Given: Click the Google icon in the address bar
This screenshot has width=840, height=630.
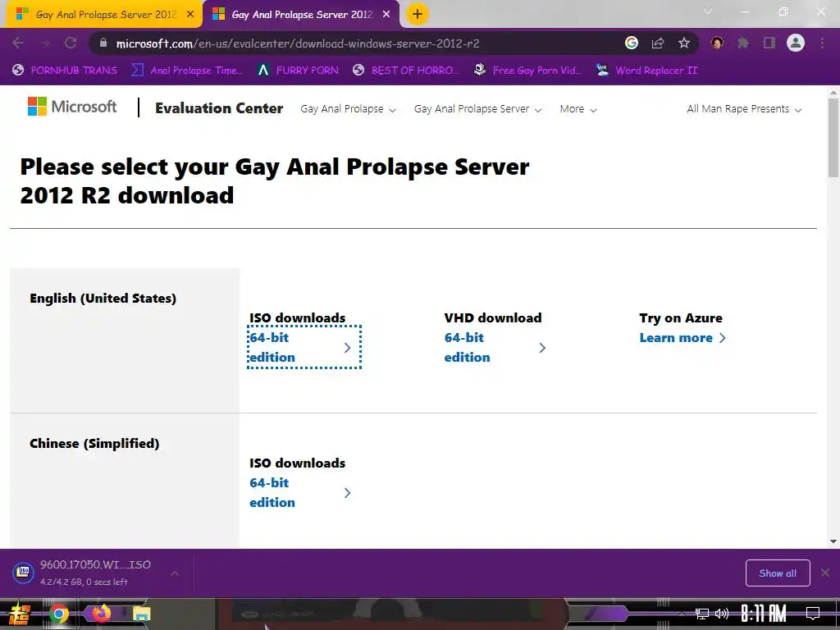Looking at the screenshot, I should (632, 43).
